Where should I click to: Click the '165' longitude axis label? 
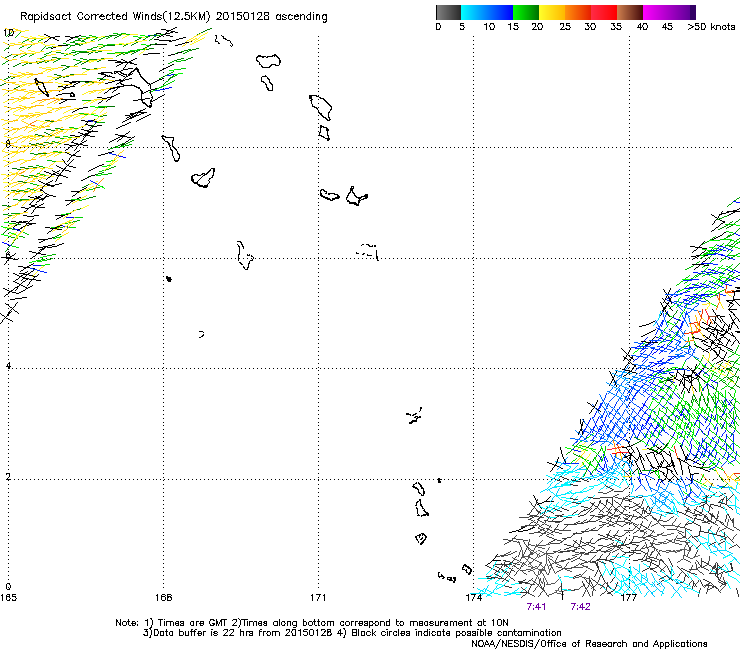coord(8,598)
